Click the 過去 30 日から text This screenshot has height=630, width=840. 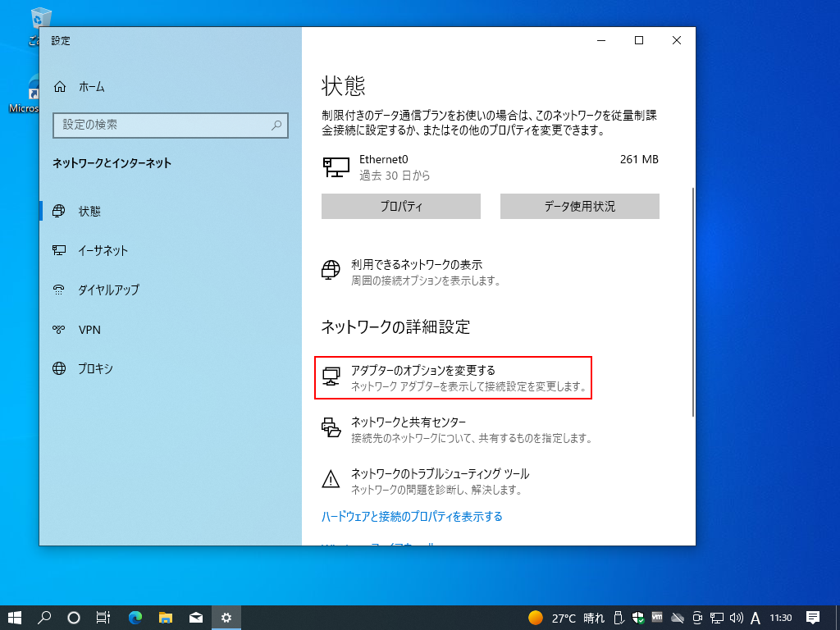coord(395,176)
